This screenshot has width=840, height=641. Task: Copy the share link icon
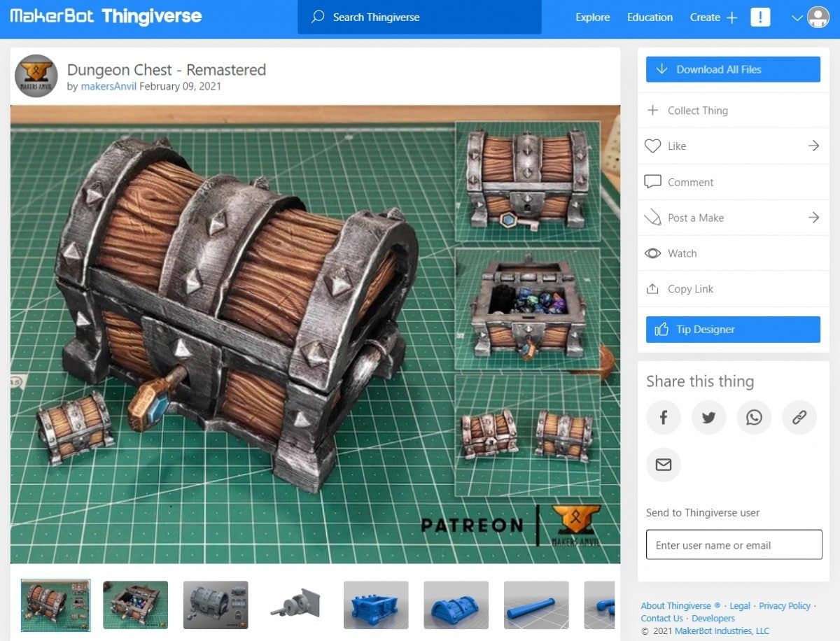799,417
